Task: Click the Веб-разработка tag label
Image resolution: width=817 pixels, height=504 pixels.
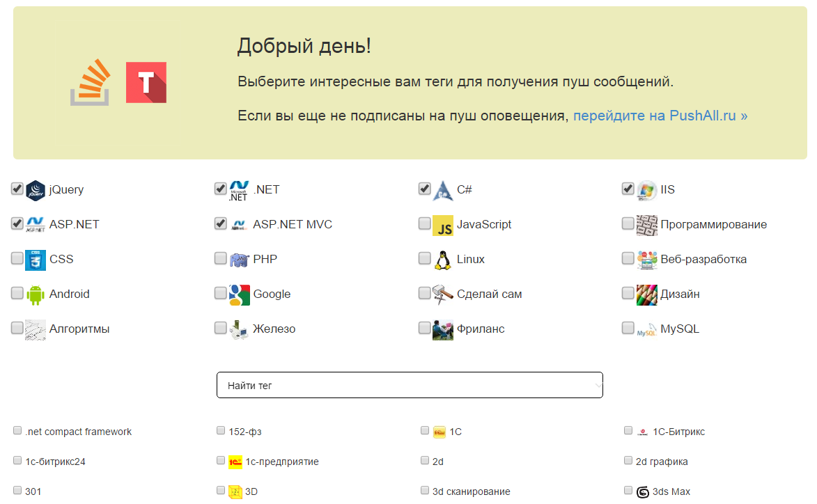Action: [x=703, y=259]
